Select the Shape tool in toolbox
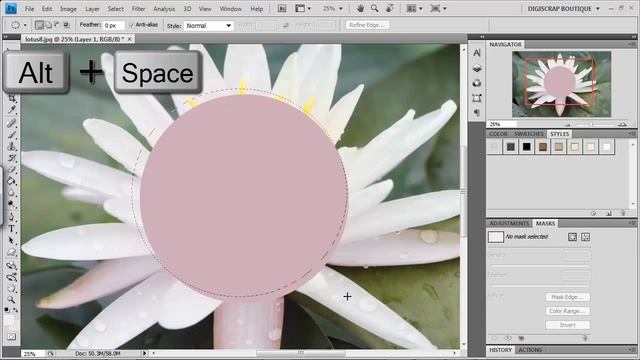The width and height of the screenshot is (640, 360). [x=11, y=252]
